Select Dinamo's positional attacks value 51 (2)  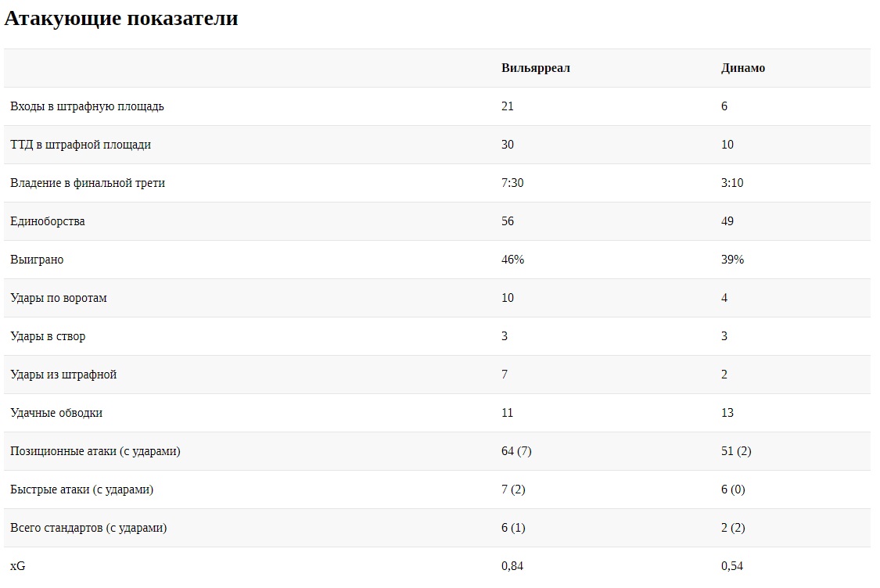click(736, 451)
